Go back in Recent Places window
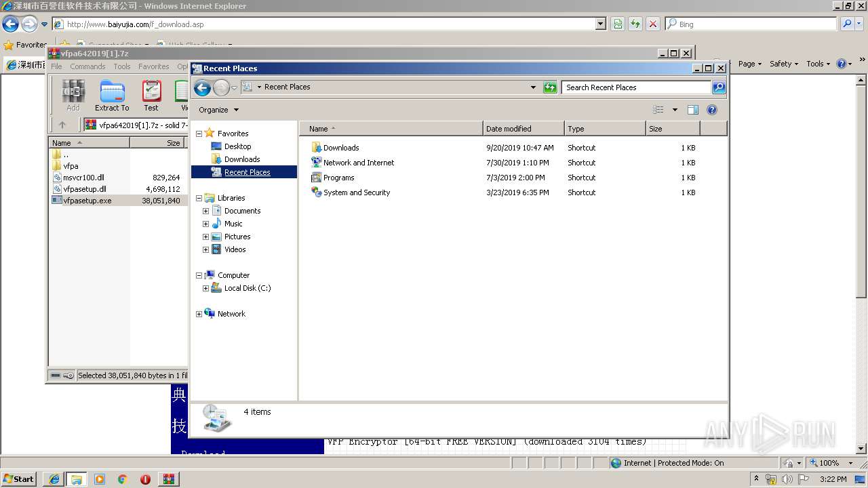Screen dimensions: 868x488 coord(202,87)
